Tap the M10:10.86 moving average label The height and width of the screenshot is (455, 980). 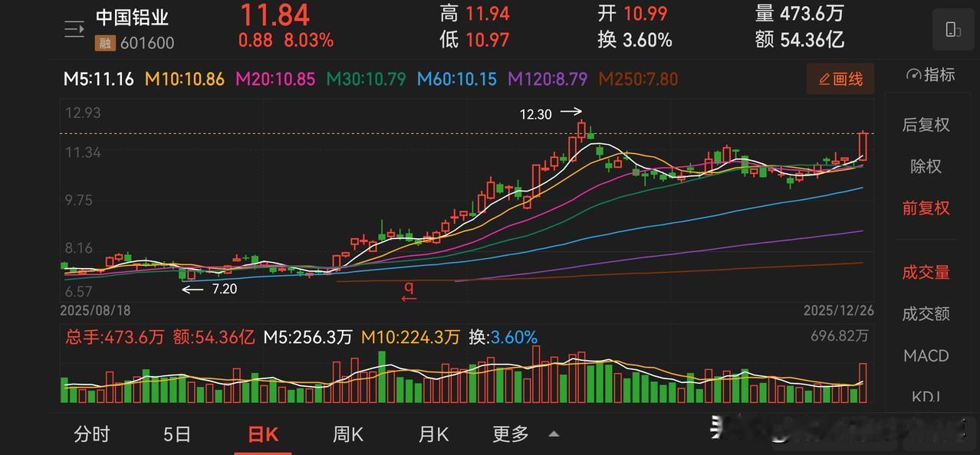(x=185, y=78)
